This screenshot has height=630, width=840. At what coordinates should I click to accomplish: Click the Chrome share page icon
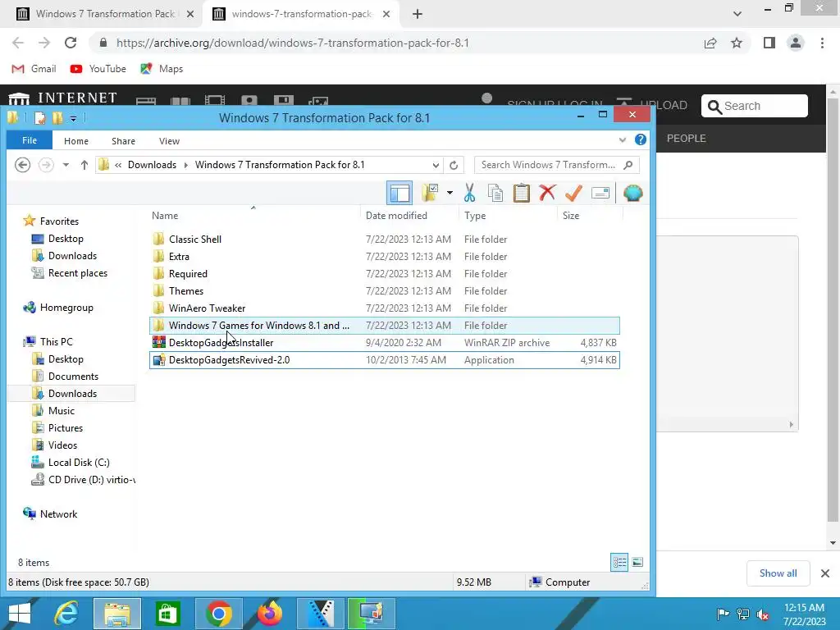(x=710, y=43)
